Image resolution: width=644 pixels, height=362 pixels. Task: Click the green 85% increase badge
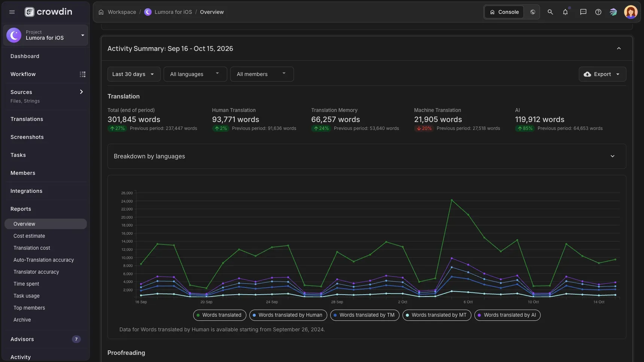tap(525, 128)
